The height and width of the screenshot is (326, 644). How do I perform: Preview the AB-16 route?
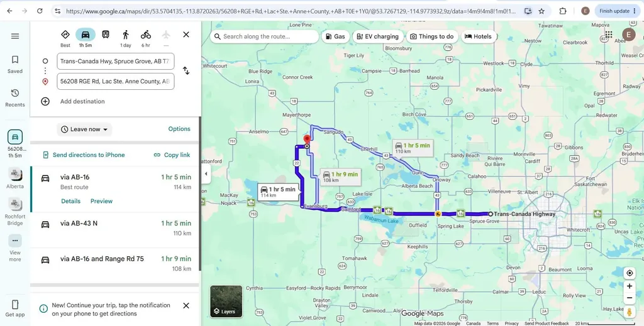coord(101,201)
